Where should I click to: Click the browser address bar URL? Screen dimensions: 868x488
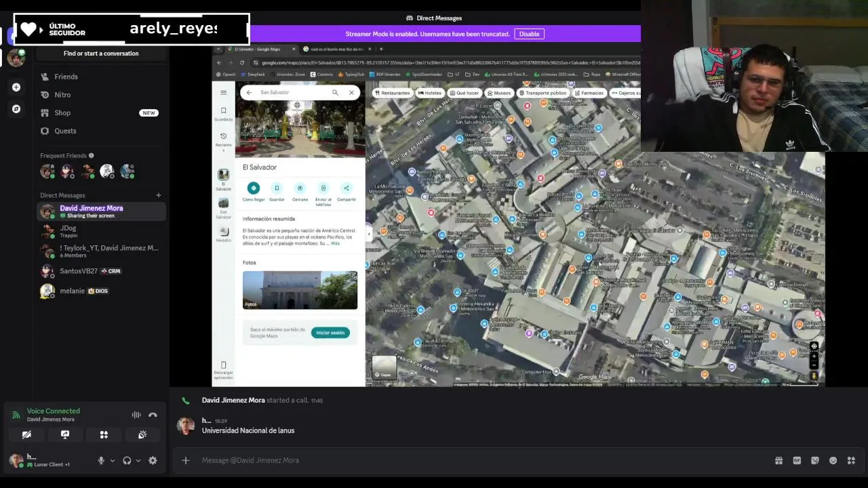(x=450, y=62)
